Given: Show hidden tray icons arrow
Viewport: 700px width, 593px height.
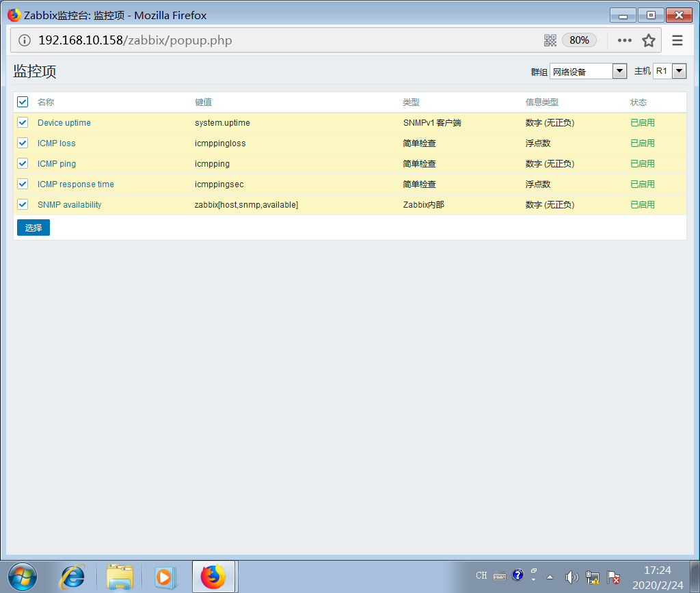Looking at the screenshot, I should coord(550,577).
